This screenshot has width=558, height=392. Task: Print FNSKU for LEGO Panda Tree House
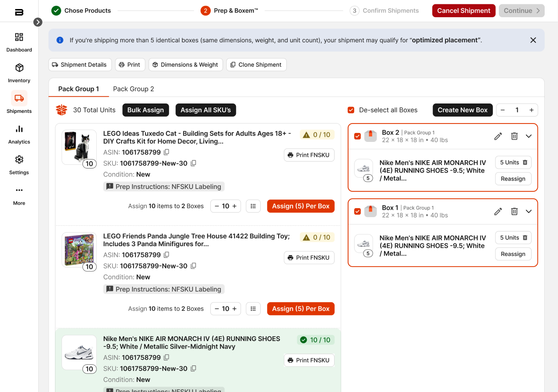click(x=309, y=258)
